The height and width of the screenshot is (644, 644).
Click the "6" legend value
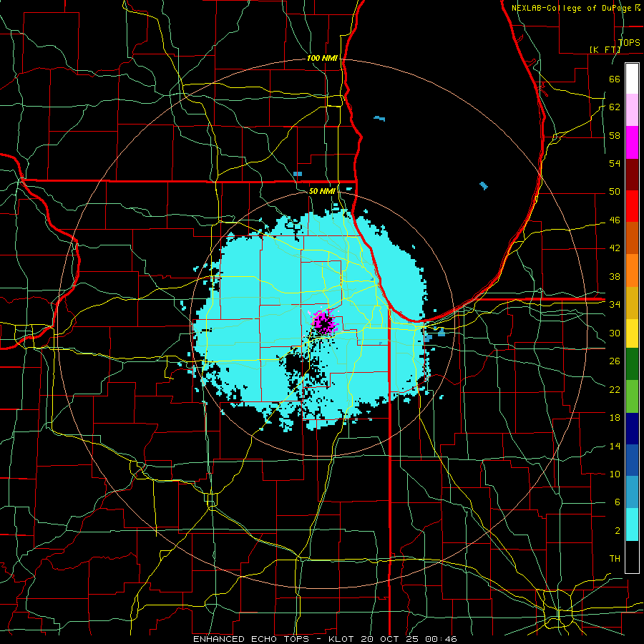(617, 502)
